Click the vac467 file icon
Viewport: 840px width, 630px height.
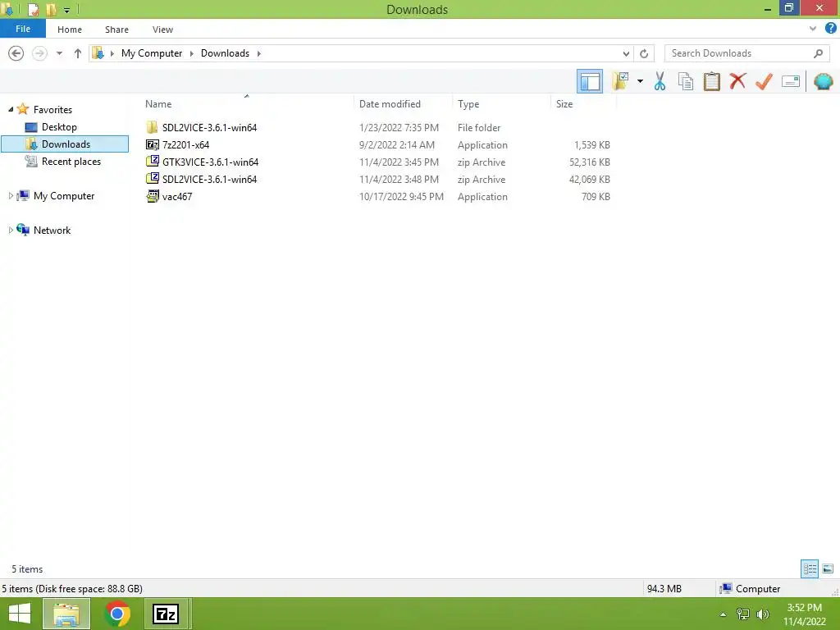point(152,196)
